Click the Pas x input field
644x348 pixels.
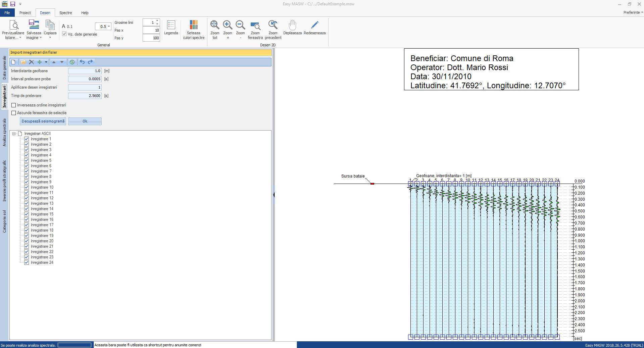[151, 30]
